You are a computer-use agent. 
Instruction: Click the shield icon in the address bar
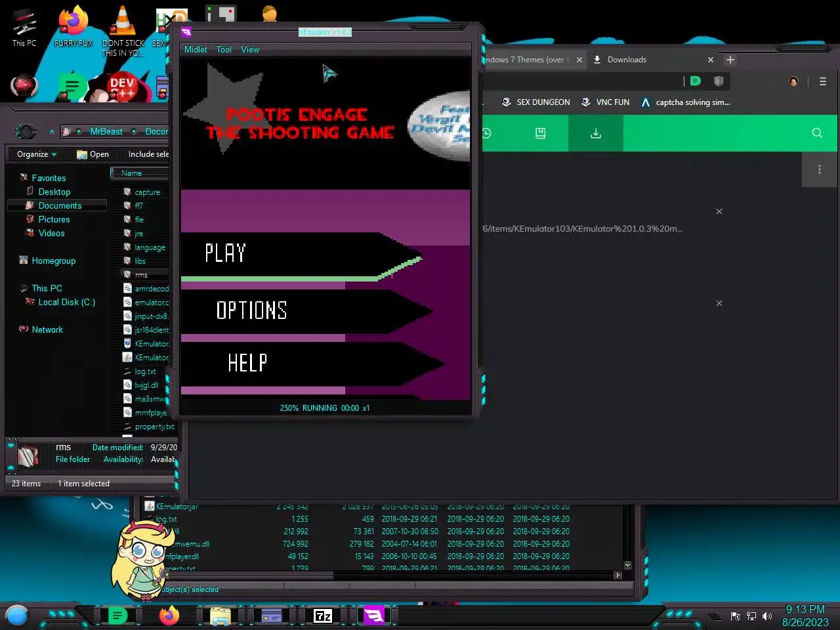[x=719, y=81]
